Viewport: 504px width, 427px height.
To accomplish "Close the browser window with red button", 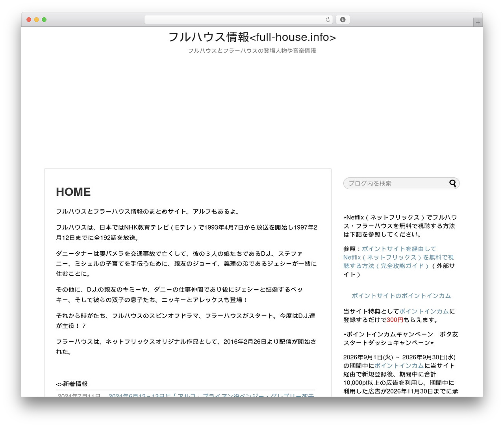I will 29,20.
